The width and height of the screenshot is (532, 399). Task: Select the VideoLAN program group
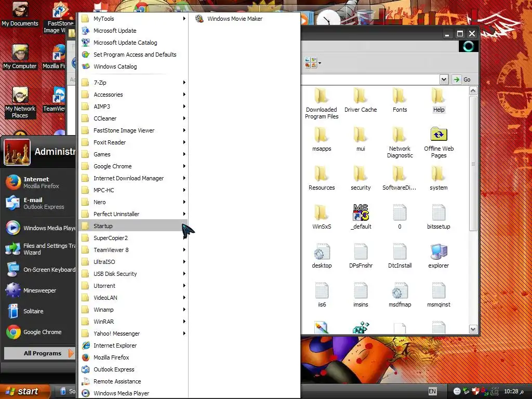tap(134, 298)
